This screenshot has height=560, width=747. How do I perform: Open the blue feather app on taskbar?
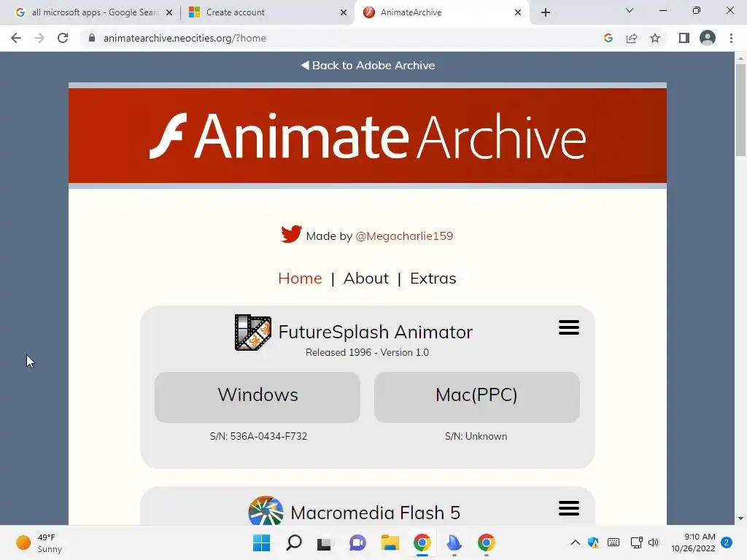[x=454, y=542]
